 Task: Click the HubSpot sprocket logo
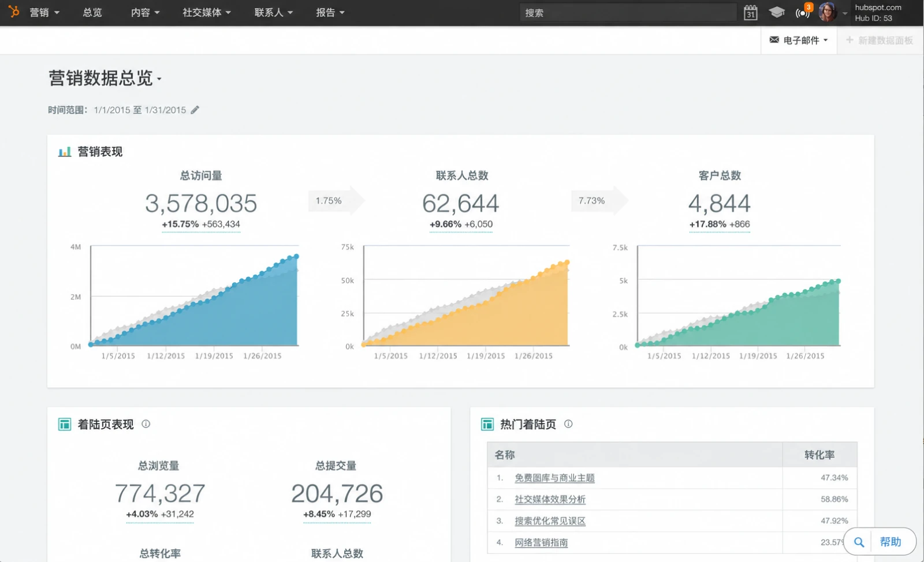[14, 12]
